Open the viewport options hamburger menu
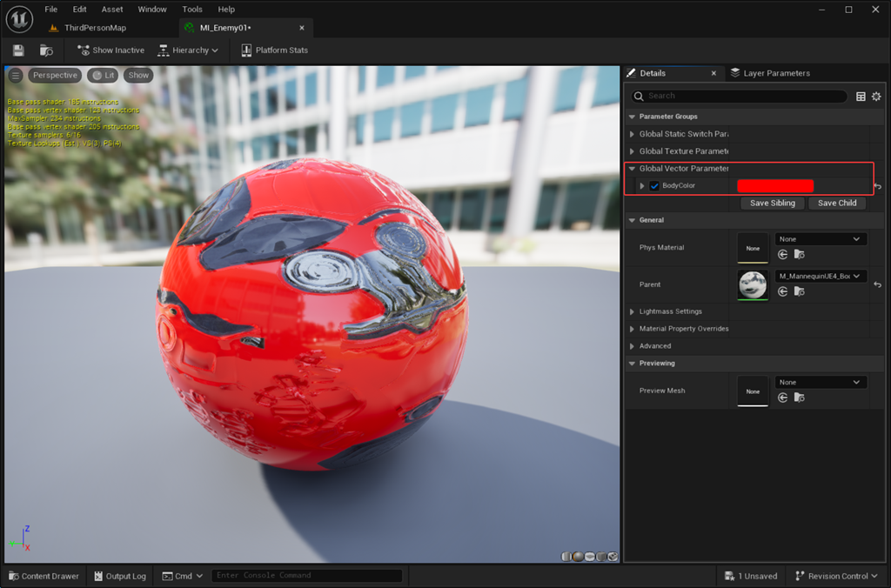This screenshot has height=588, width=891. [16, 75]
